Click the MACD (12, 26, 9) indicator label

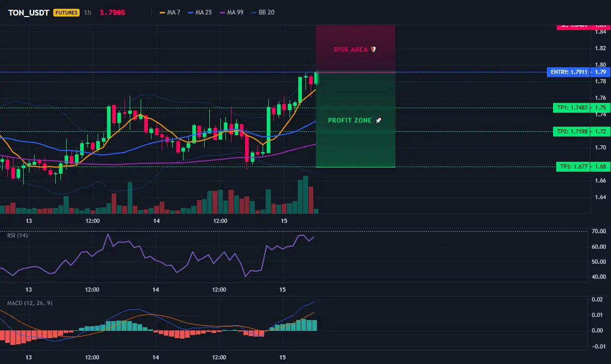click(x=29, y=303)
